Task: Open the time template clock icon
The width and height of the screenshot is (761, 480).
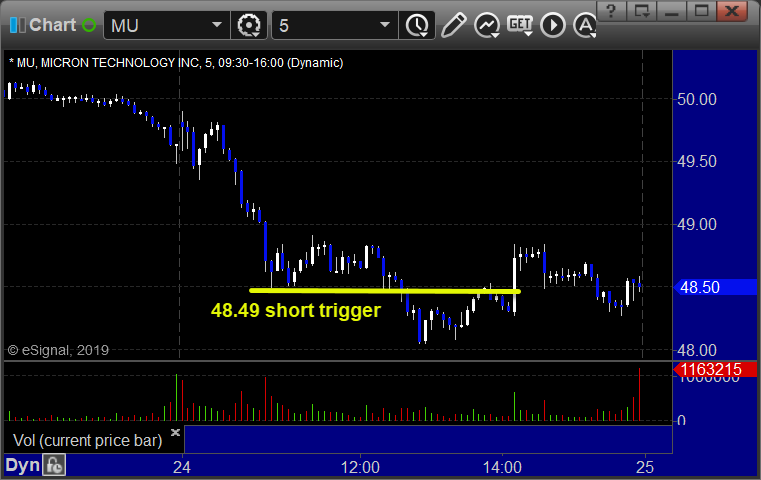Action: (417, 25)
